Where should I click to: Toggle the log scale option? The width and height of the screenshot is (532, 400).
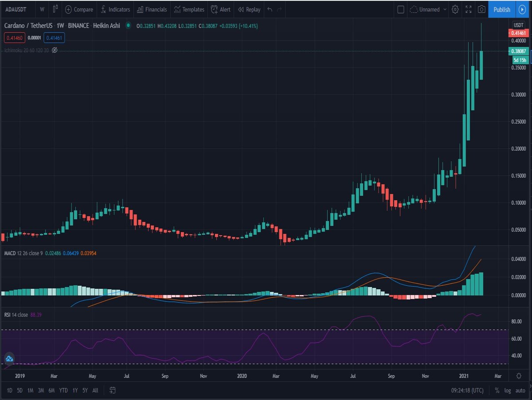pyautogui.click(x=508, y=390)
